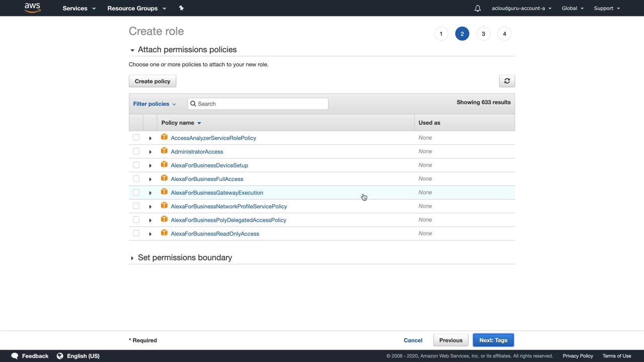
Task: Open the Filter policies dropdown
Action: tap(154, 104)
